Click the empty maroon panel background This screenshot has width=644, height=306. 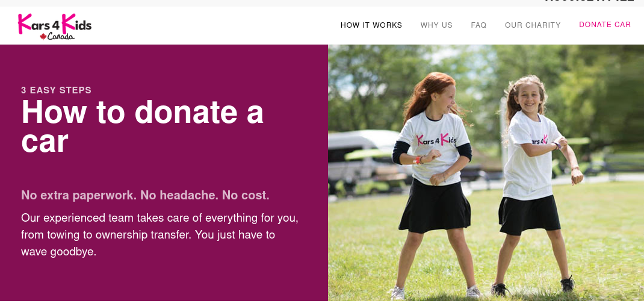[x=164, y=279]
